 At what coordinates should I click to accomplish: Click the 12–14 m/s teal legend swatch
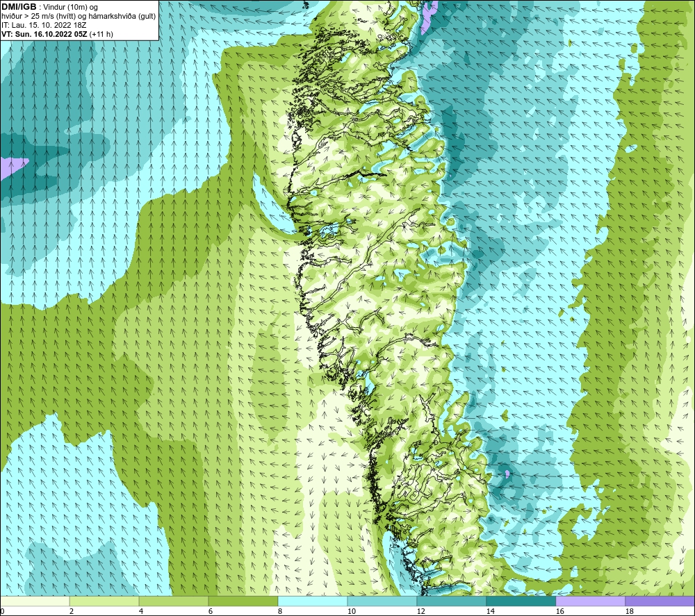pos(451,601)
